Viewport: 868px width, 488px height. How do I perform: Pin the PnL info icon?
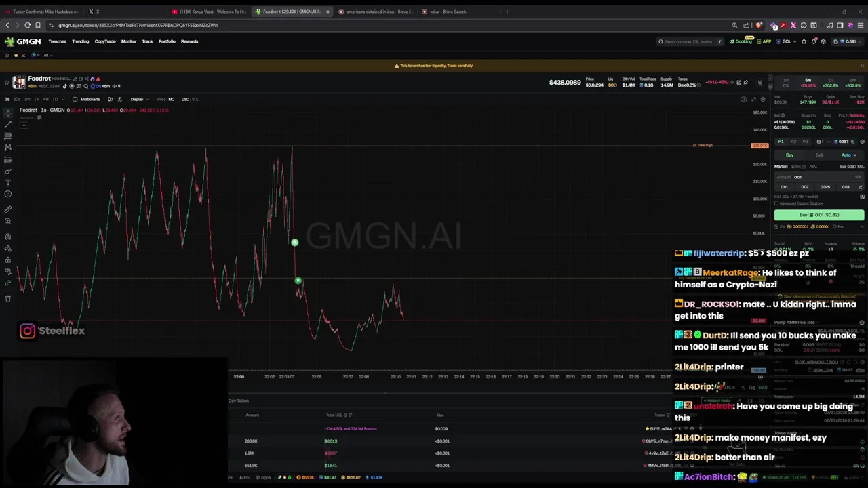pyautogui.click(x=745, y=82)
